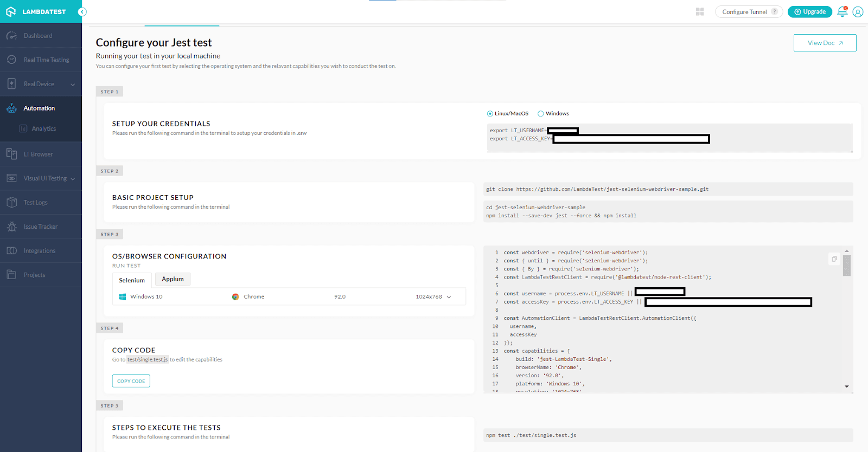Open the View Doc link
The width and height of the screenshot is (868, 452).
tap(825, 43)
